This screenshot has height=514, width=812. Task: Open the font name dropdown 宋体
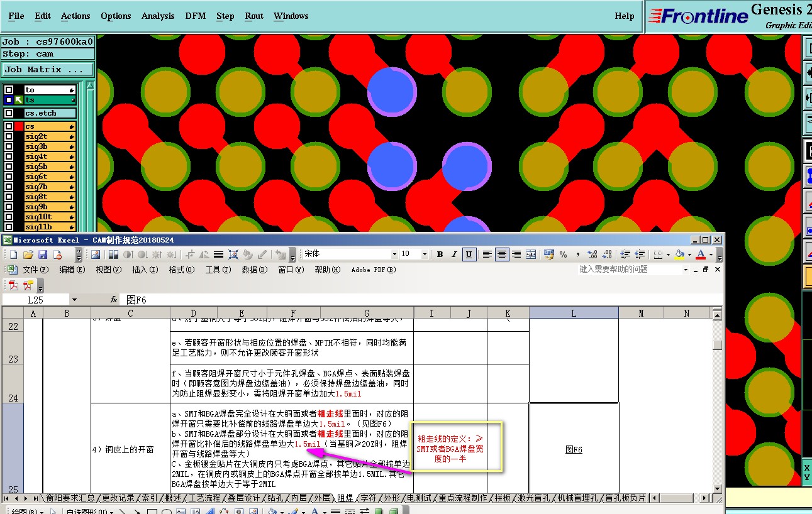pyautogui.click(x=394, y=254)
